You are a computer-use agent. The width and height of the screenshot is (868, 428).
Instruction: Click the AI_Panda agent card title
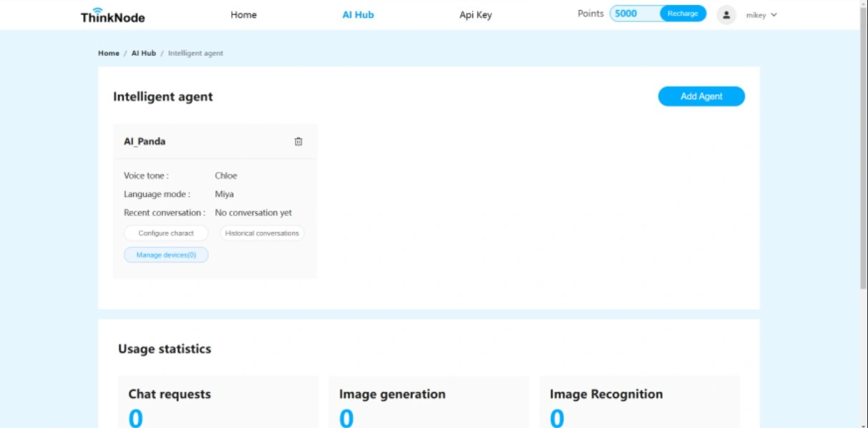coord(145,142)
